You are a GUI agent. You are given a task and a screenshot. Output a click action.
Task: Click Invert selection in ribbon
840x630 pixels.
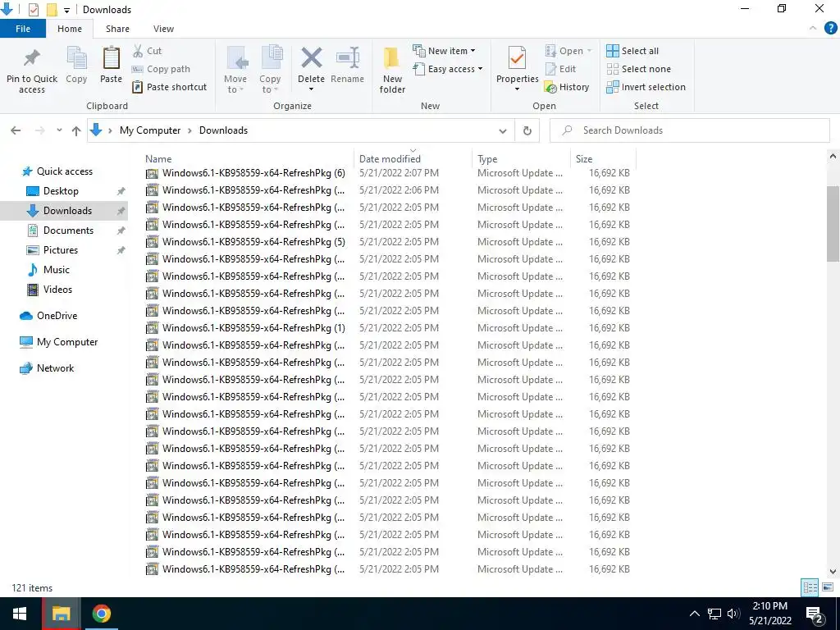(646, 87)
